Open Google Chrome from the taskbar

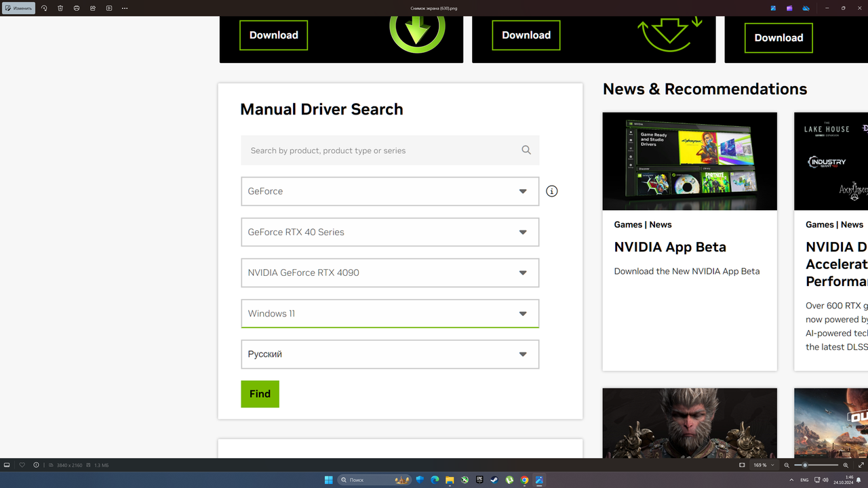(x=524, y=480)
